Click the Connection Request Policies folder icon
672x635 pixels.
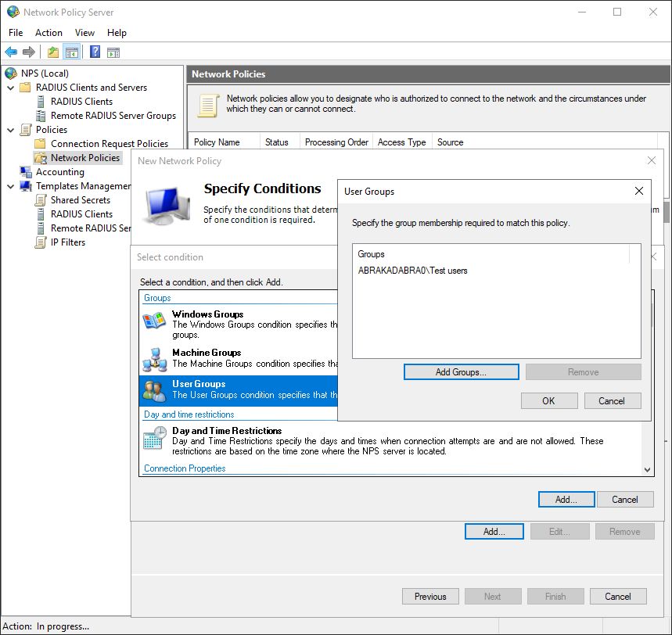[40, 144]
